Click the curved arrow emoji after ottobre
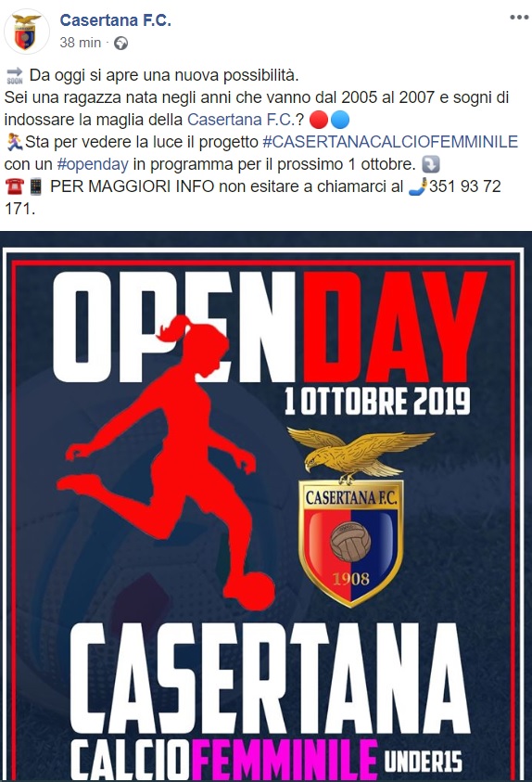 pos(431,164)
